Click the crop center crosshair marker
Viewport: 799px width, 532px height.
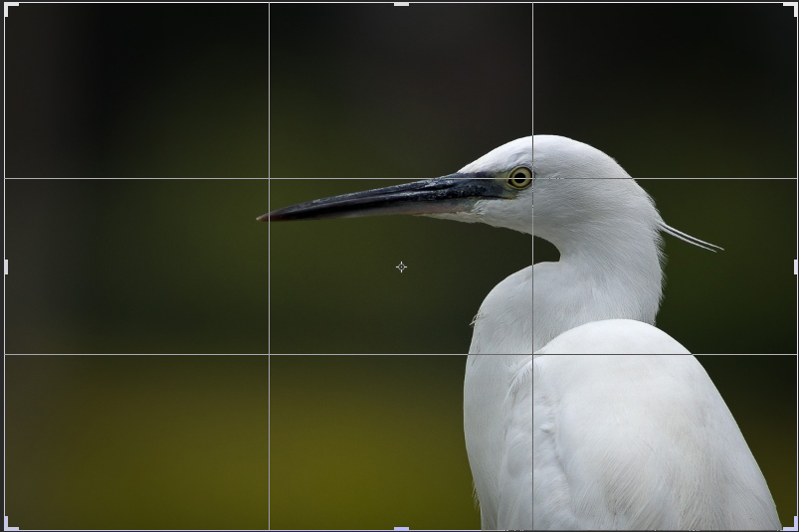(x=401, y=266)
